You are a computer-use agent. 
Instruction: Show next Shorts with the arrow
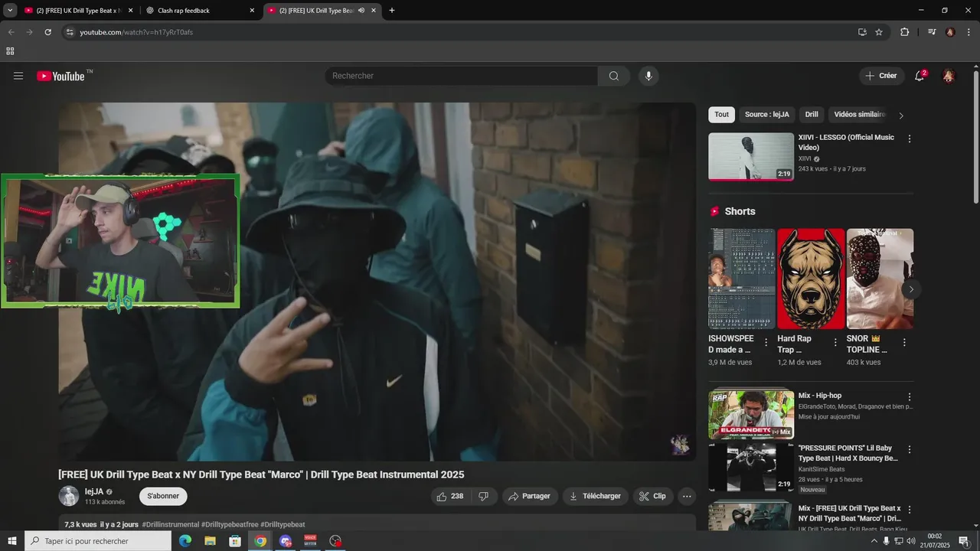[911, 289]
